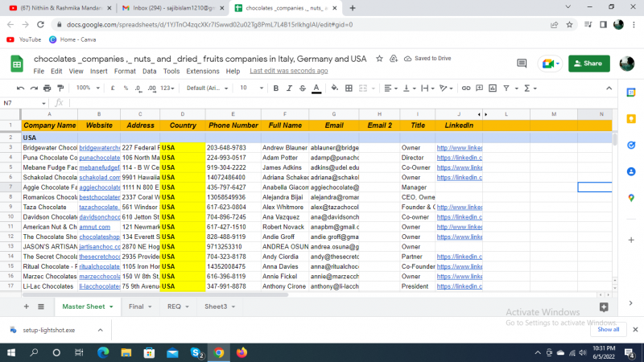Screen dimensions: 644x362
Task: Open the File menu
Action: (39, 71)
